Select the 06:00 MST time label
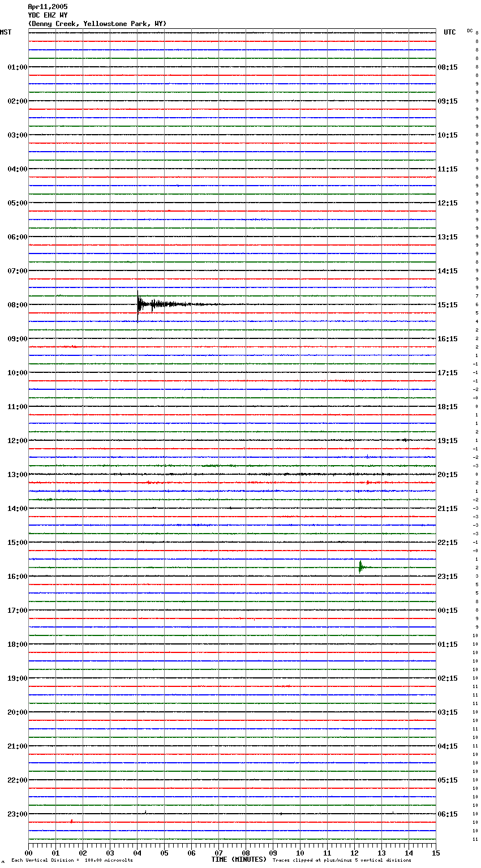The width and height of the screenshot is (481, 868). (17, 237)
